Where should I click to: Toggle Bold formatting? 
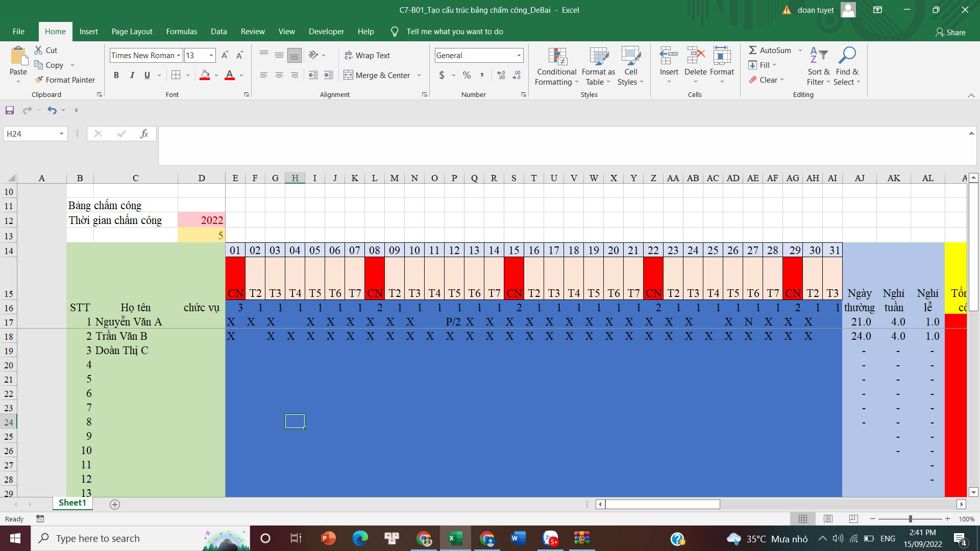(116, 75)
